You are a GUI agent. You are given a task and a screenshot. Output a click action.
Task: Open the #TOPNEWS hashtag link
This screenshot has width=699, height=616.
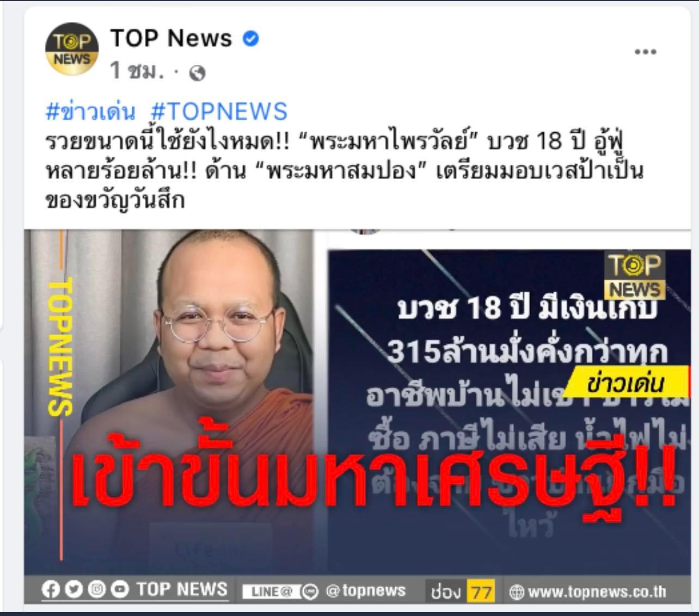click(x=219, y=111)
